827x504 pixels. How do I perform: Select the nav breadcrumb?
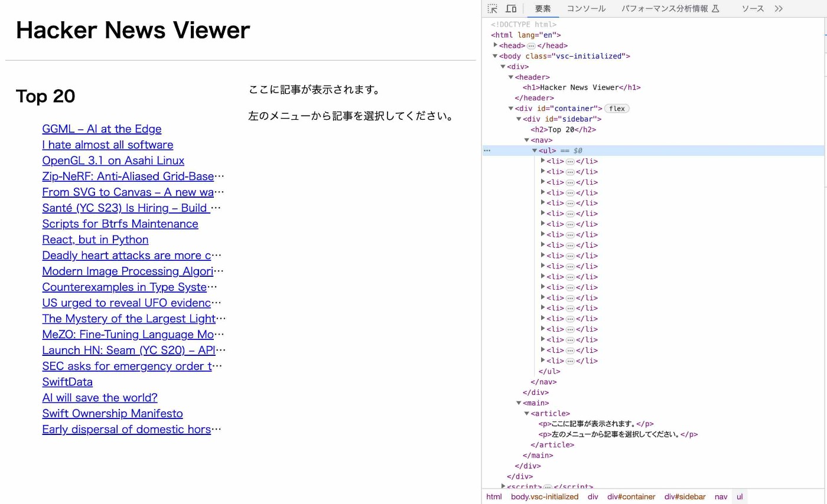point(721,496)
